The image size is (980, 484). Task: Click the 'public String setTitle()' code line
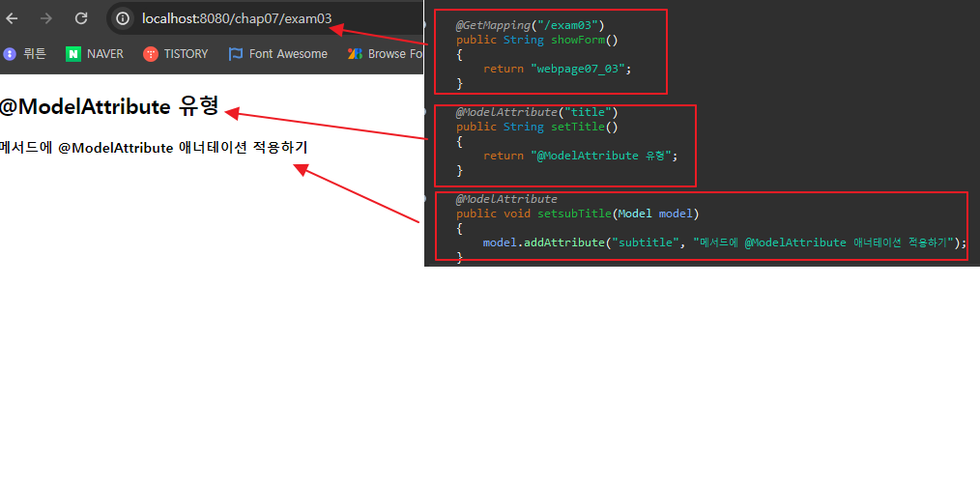(537, 127)
